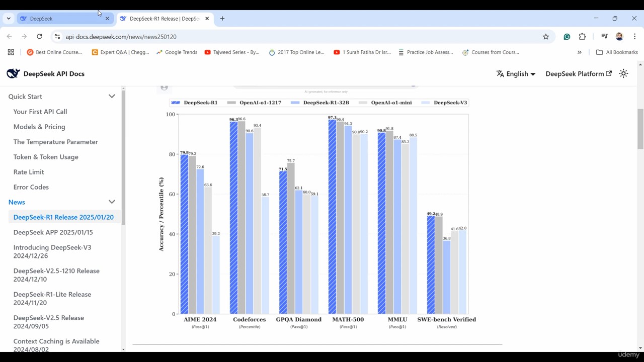This screenshot has width=644, height=362.
Task: Open Introducing DeepSeek-V3 2024/12/26 news
Action: point(52,251)
